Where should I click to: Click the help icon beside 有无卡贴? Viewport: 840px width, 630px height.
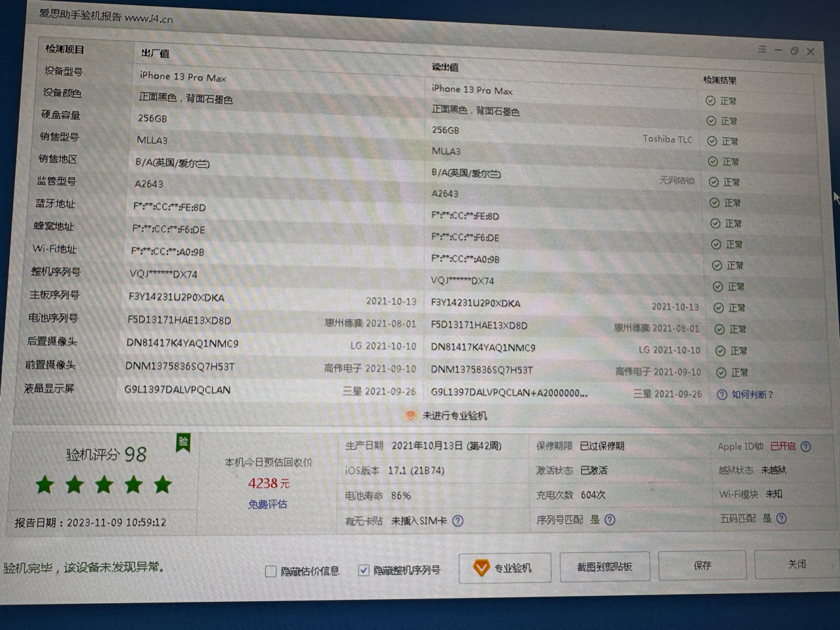(x=459, y=520)
